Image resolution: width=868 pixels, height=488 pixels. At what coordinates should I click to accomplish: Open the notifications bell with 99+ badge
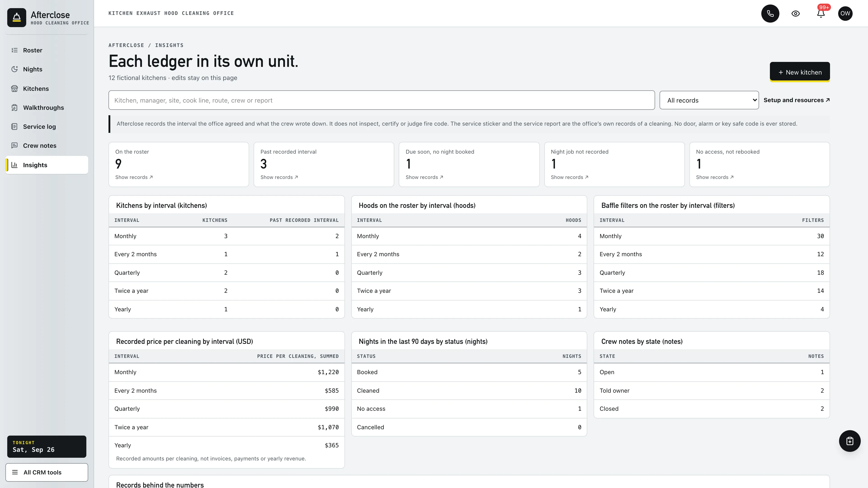click(x=821, y=14)
